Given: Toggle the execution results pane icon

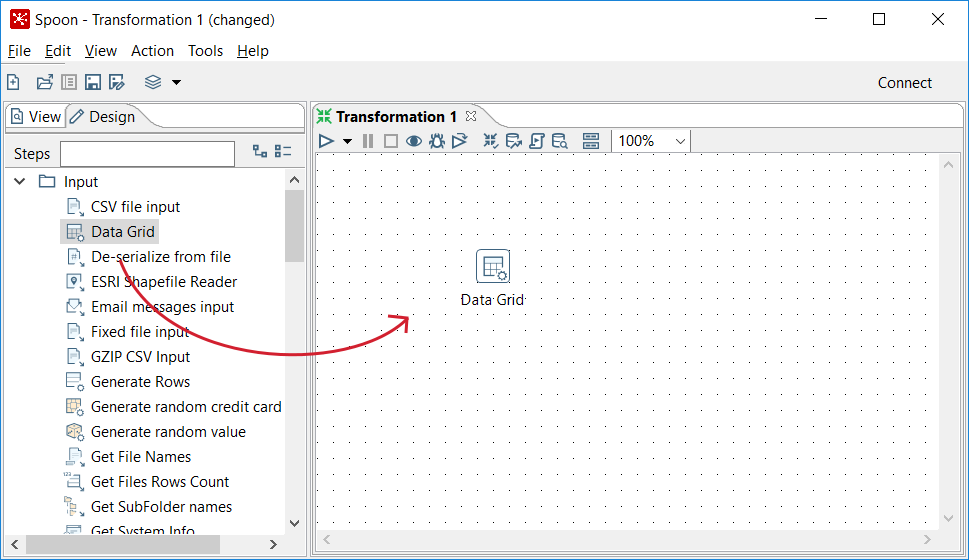Looking at the screenshot, I should pos(591,141).
